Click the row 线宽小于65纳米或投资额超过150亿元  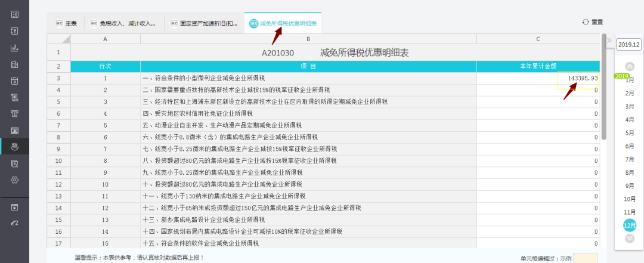pos(308,208)
